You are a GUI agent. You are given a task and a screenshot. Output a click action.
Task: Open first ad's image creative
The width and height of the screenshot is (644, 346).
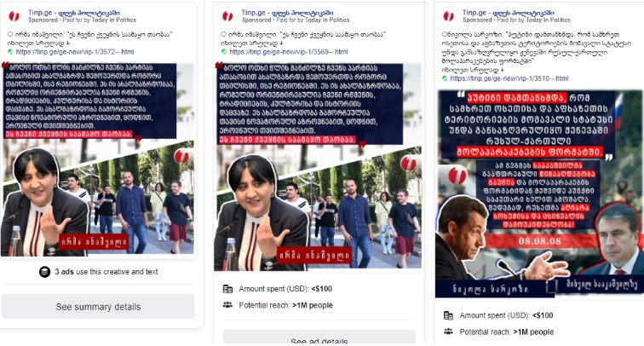(97, 159)
